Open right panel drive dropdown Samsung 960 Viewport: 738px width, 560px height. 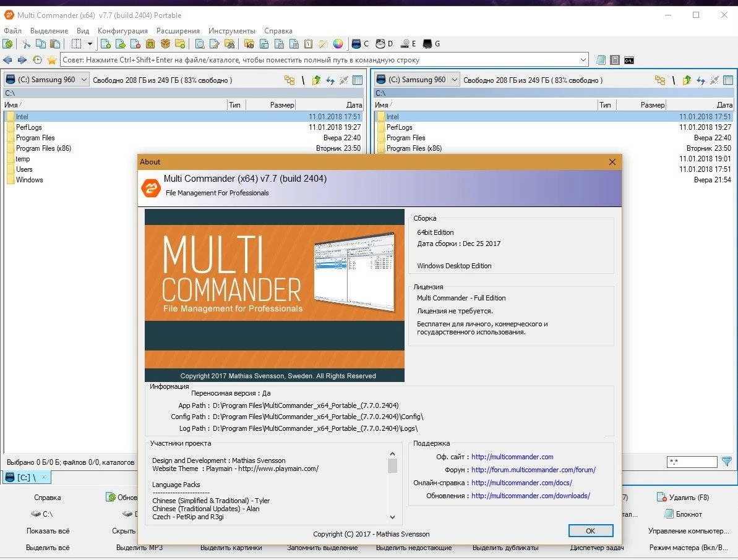tap(417, 80)
